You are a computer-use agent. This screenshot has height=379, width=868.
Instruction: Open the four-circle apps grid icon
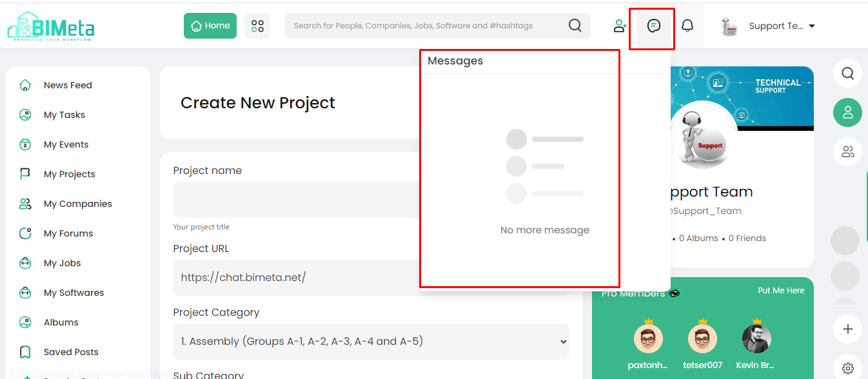tap(257, 26)
